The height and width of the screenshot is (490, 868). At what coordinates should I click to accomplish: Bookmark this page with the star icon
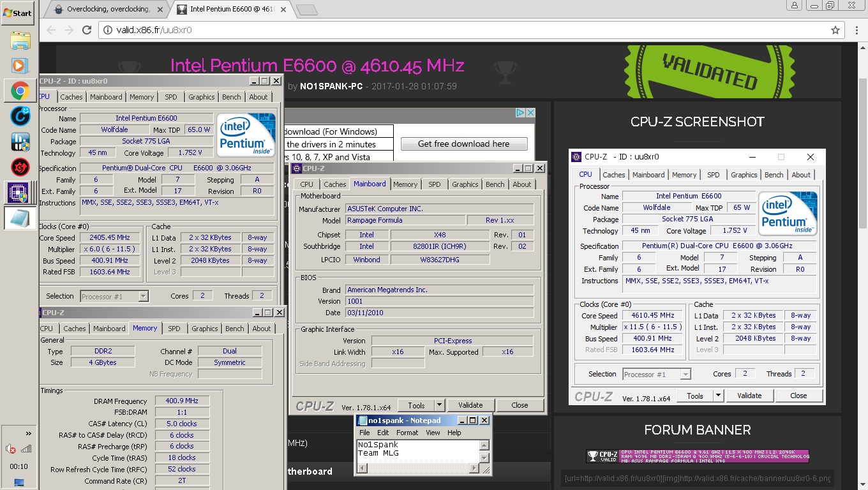point(835,30)
